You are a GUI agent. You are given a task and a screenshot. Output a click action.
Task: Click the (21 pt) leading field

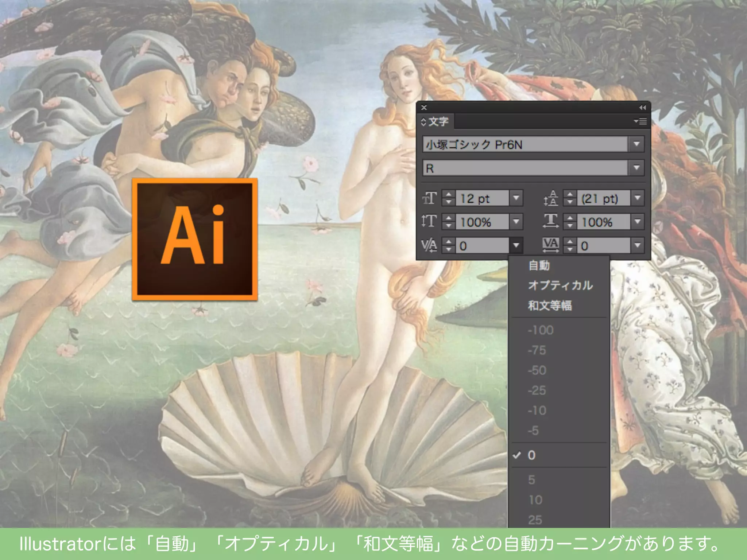tap(604, 198)
